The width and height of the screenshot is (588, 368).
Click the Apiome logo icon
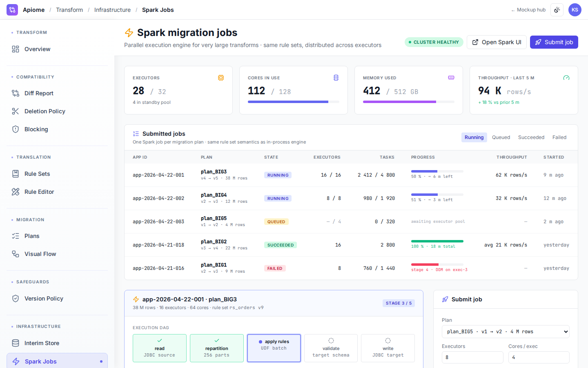[12, 10]
